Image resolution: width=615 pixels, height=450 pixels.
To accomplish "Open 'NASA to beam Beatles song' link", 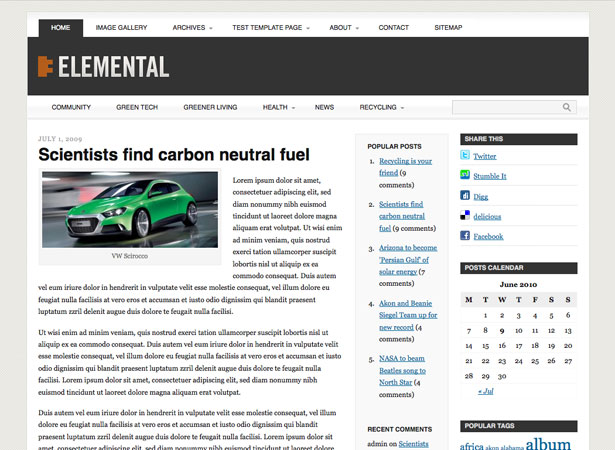I will tap(402, 370).
